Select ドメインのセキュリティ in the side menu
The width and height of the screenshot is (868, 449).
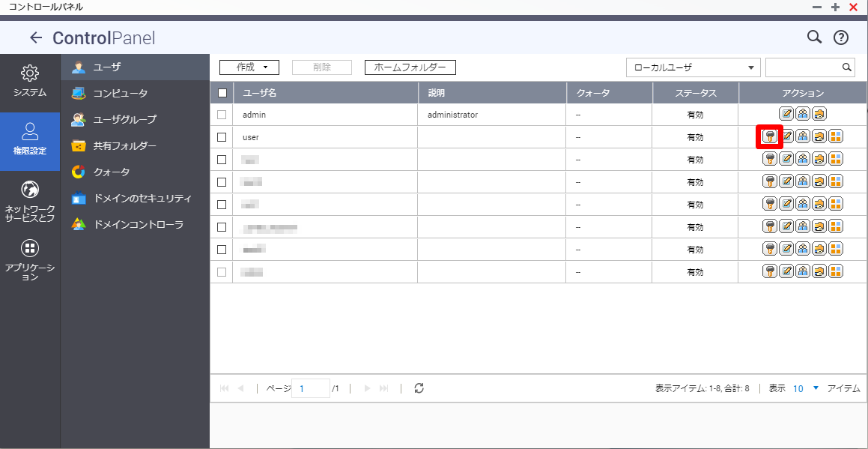pyautogui.click(x=135, y=198)
